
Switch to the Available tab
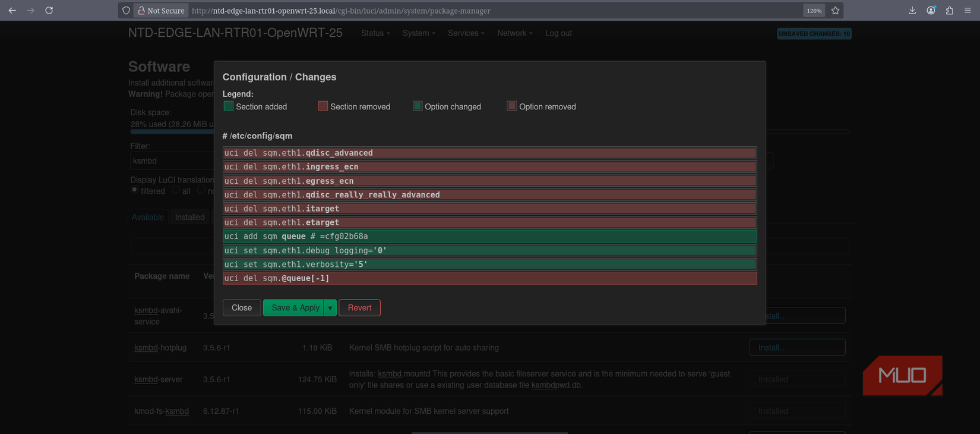point(148,218)
